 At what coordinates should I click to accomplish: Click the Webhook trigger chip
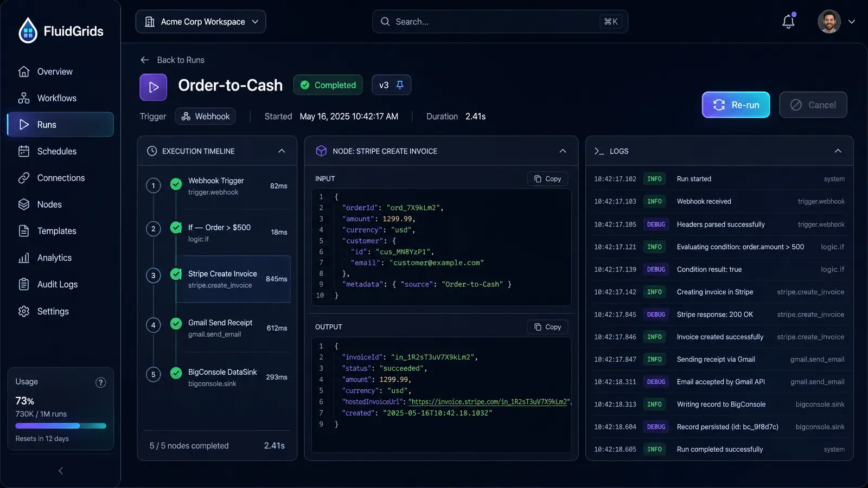click(x=206, y=117)
